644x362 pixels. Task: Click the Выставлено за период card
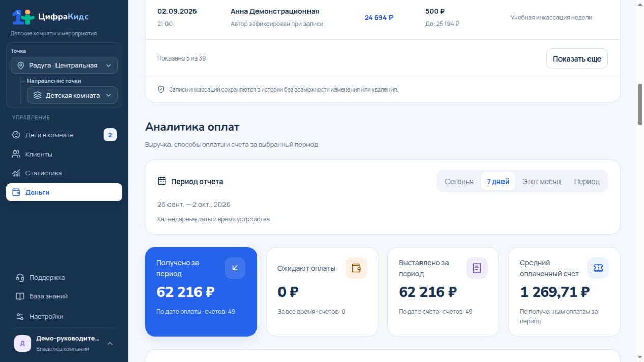(443, 292)
